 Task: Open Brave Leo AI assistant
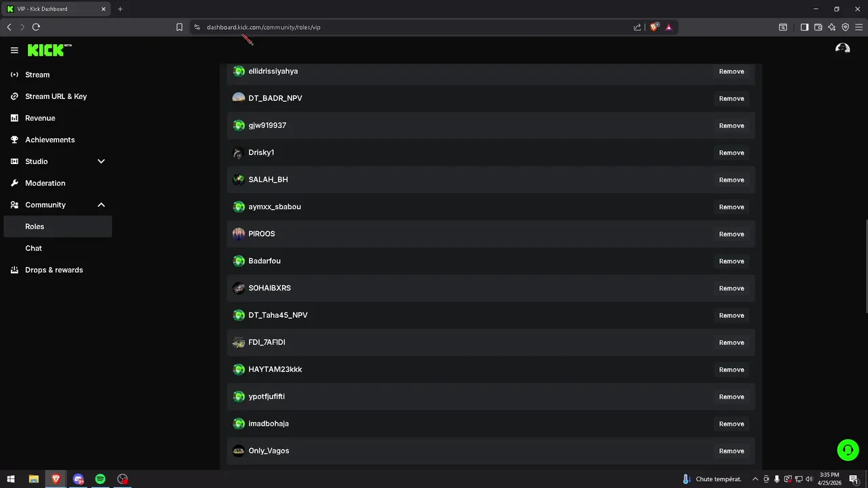[x=832, y=27]
